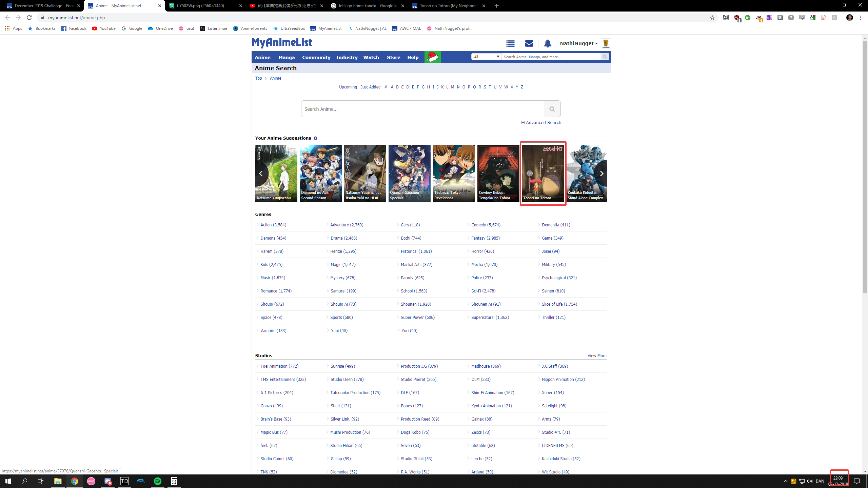Open the Studio Ghibli (53) studio link
The image size is (868, 488).
click(x=416, y=459)
